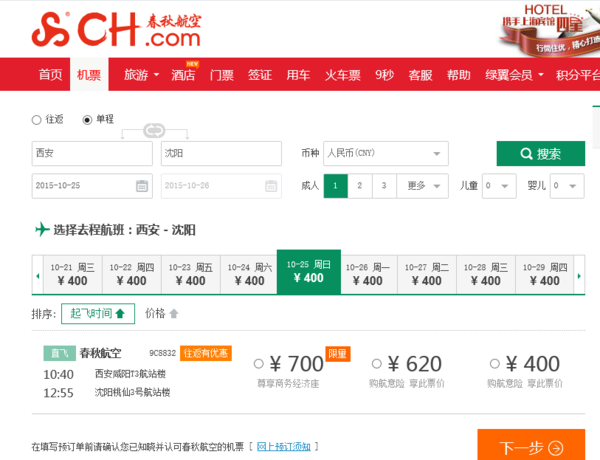Set adult count to 2

coord(360,186)
